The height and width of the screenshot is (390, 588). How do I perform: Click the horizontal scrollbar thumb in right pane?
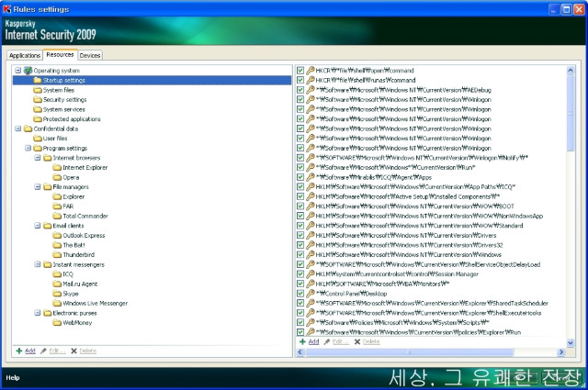(x=409, y=352)
